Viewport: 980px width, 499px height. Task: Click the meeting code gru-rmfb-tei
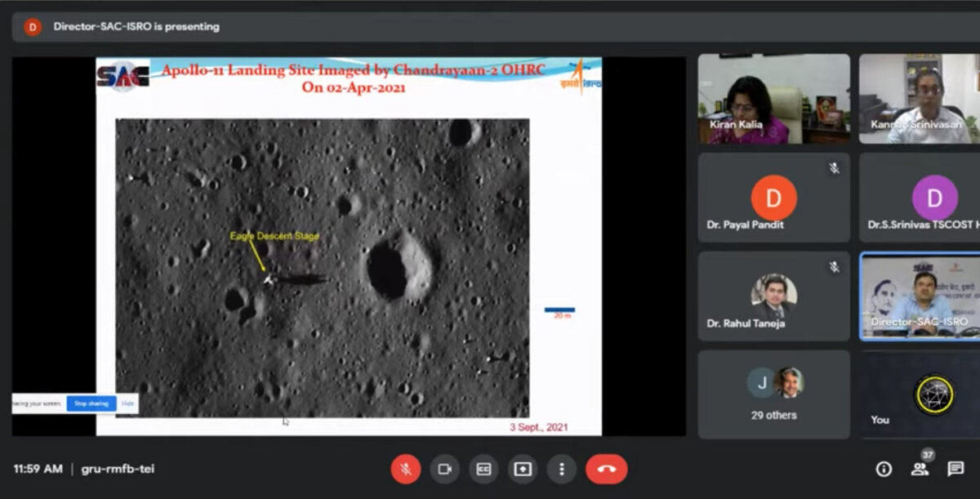[x=118, y=469]
